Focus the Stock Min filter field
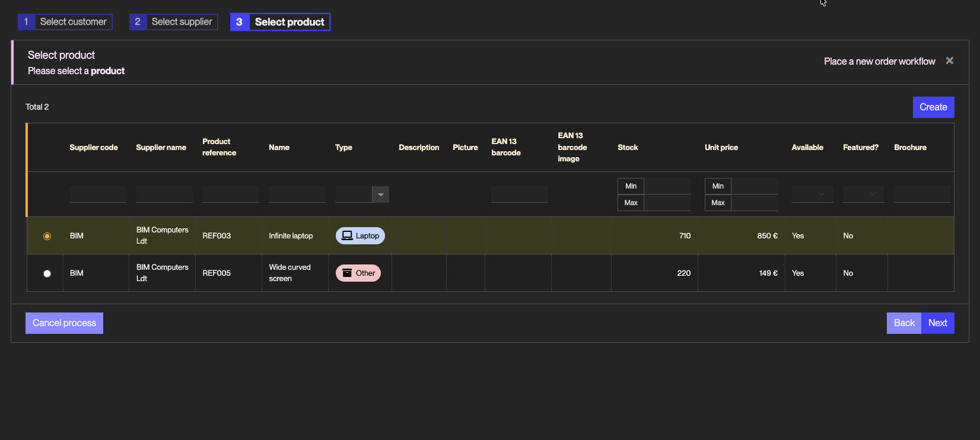This screenshot has width=980, height=440. click(x=667, y=186)
